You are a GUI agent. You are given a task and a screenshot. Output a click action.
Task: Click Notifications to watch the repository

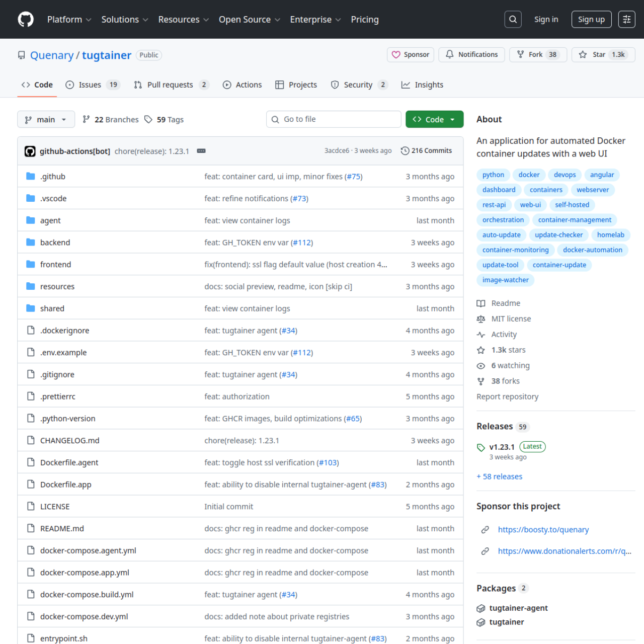coord(471,55)
